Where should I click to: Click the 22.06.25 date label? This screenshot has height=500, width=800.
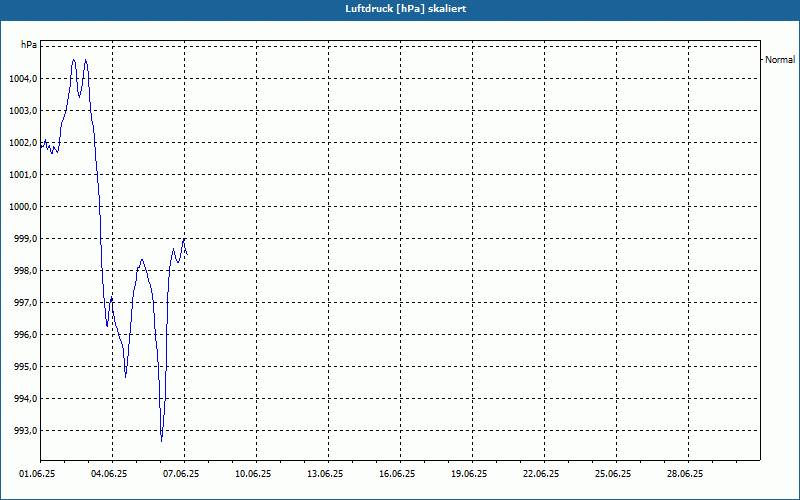point(541,474)
